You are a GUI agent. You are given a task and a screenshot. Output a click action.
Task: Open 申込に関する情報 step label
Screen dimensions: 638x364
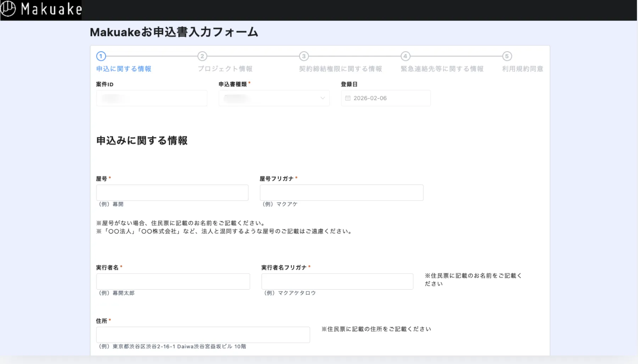pos(124,69)
